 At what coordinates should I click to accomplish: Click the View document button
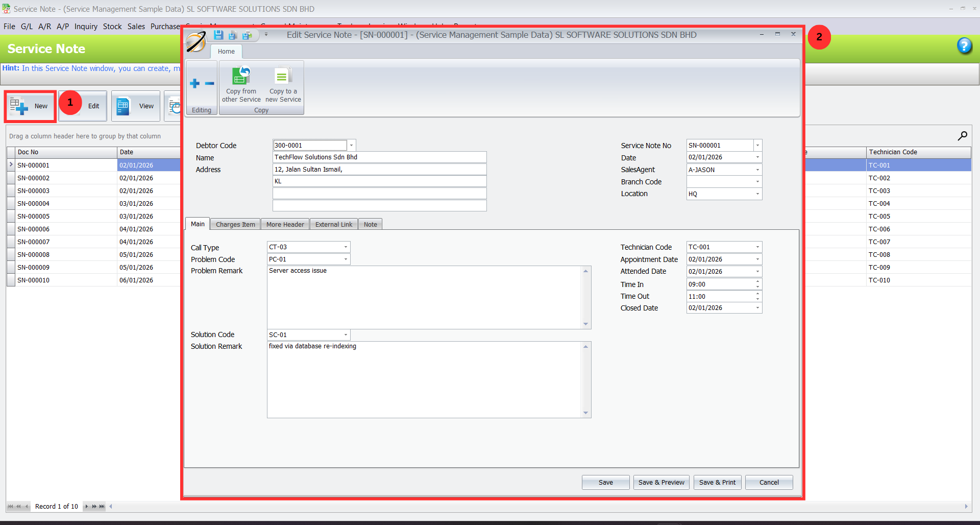(x=136, y=106)
